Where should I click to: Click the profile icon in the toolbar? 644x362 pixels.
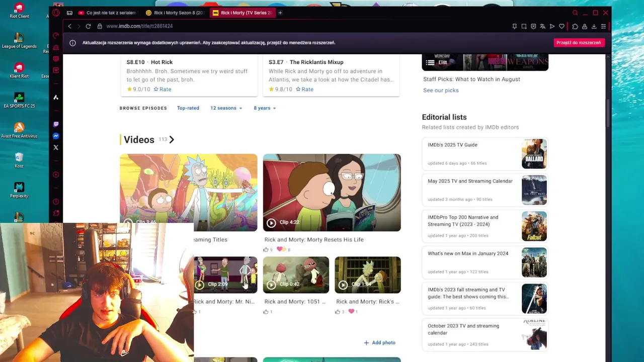pos(585,26)
